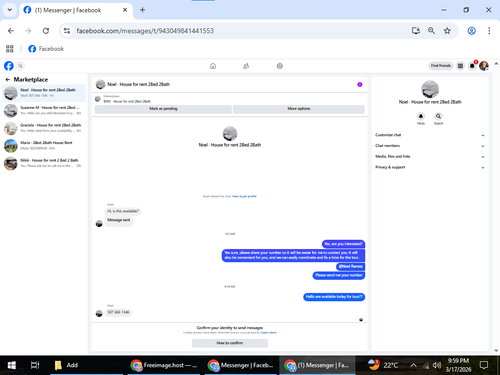The height and width of the screenshot is (375, 500).
Task: Open the Facebook bookmark in bookmarks bar
Action: (x=46, y=49)
